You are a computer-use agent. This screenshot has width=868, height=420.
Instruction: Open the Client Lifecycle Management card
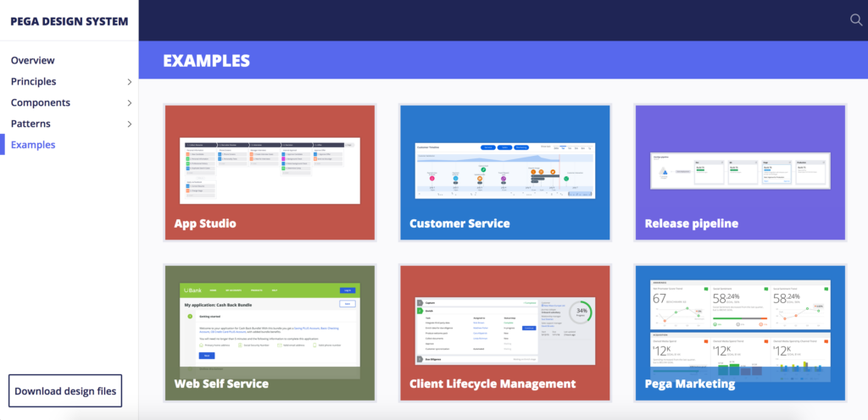(x=505, y=333)
